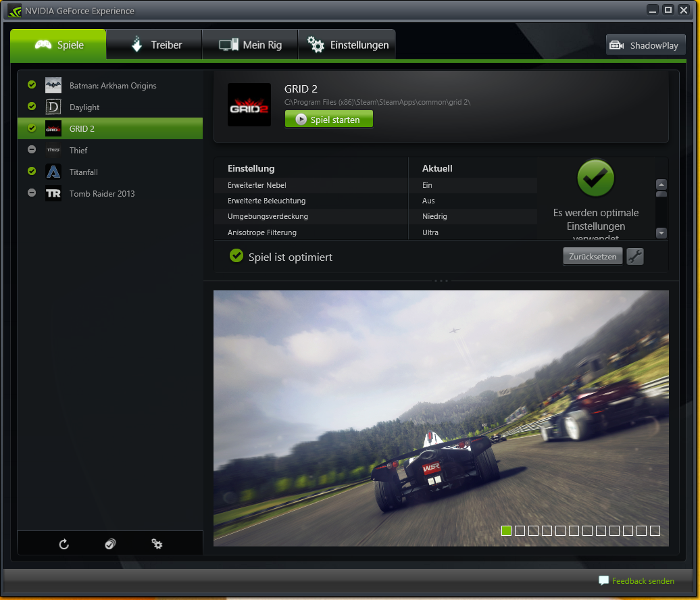Click the GRID 2 list icon
700x600 pixels.
(x=53, y=128)
